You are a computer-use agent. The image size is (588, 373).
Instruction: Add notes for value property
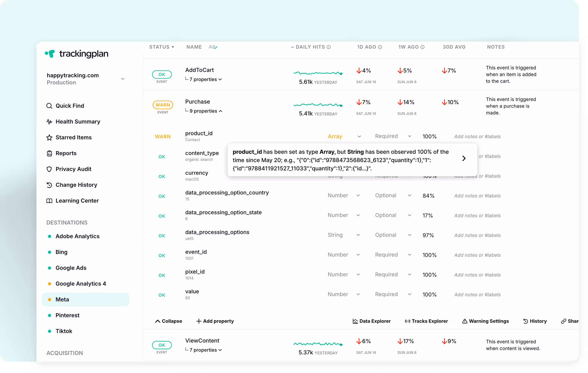477,294
